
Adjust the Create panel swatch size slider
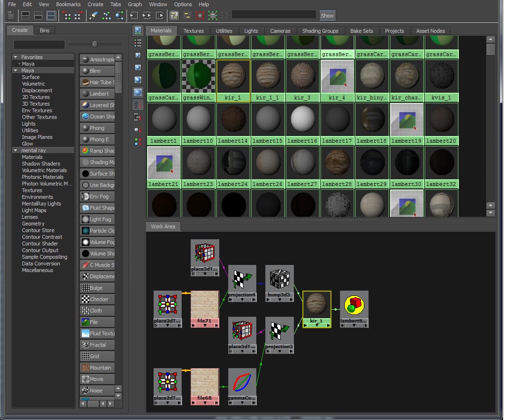coord(95,44)
